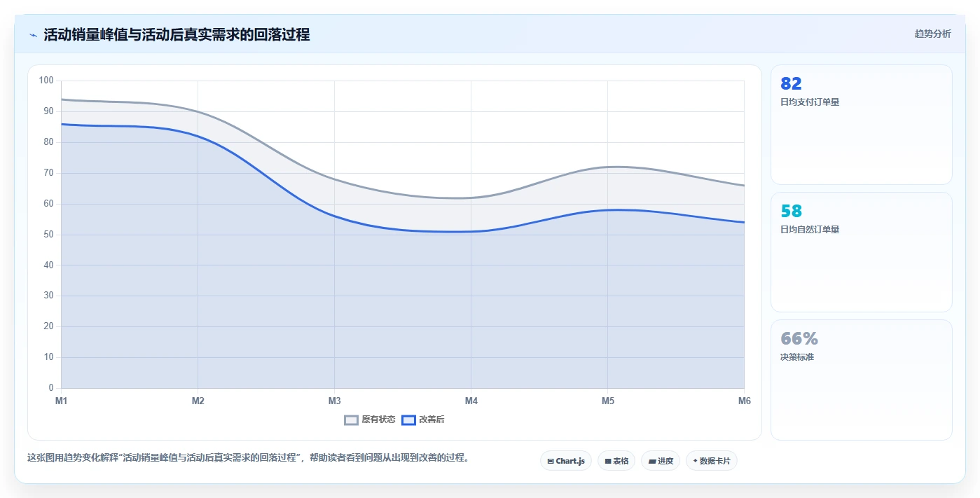The width and height of the screenshot is (980, 498).
Task: Click the icon in the 表格 tag
Action: click(x=608, y=461)
